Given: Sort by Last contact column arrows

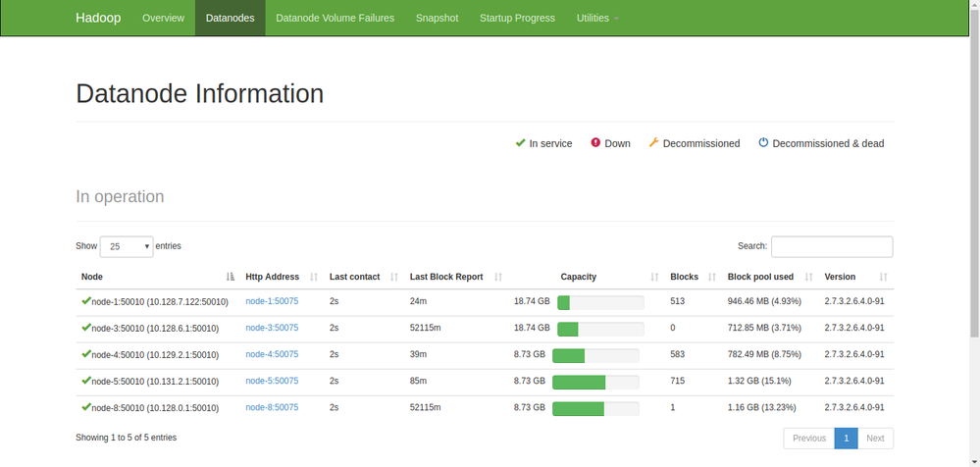Looking at the screenshot, I should click(394, 278).
